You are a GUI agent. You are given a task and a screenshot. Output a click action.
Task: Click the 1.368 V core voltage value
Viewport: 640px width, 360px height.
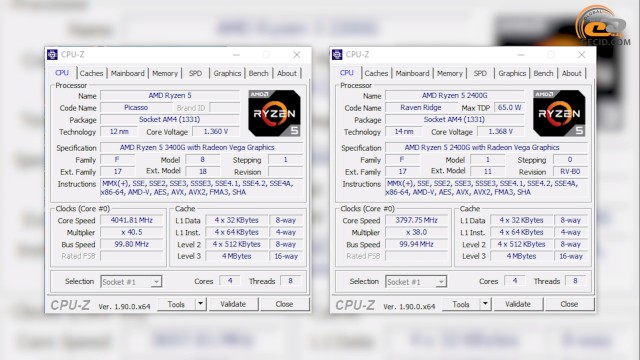[x=501, y=132]
